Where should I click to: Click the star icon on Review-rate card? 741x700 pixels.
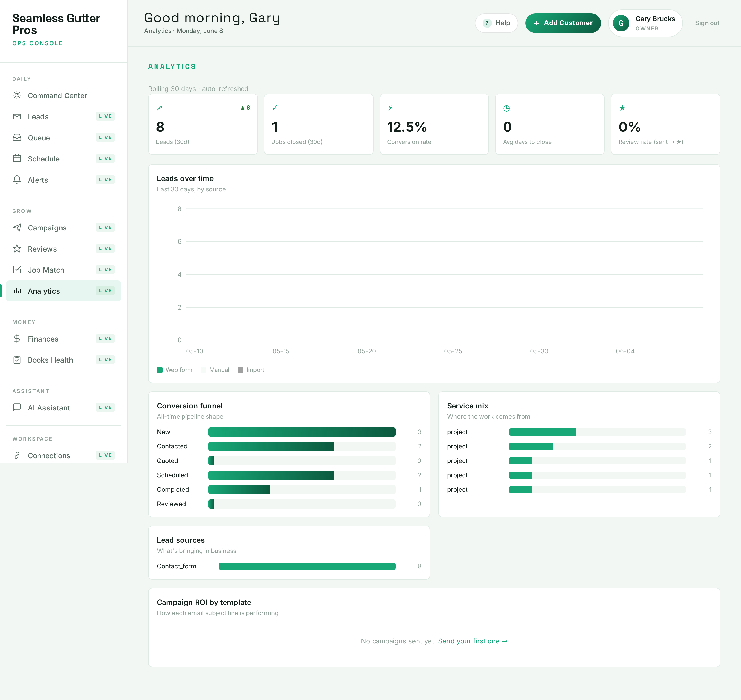(x=622, y=108)
